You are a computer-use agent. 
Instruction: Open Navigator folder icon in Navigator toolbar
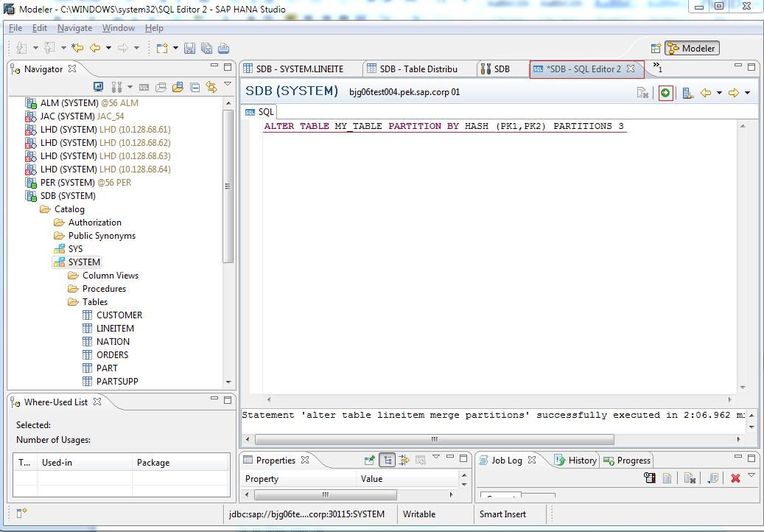point(178,87)
